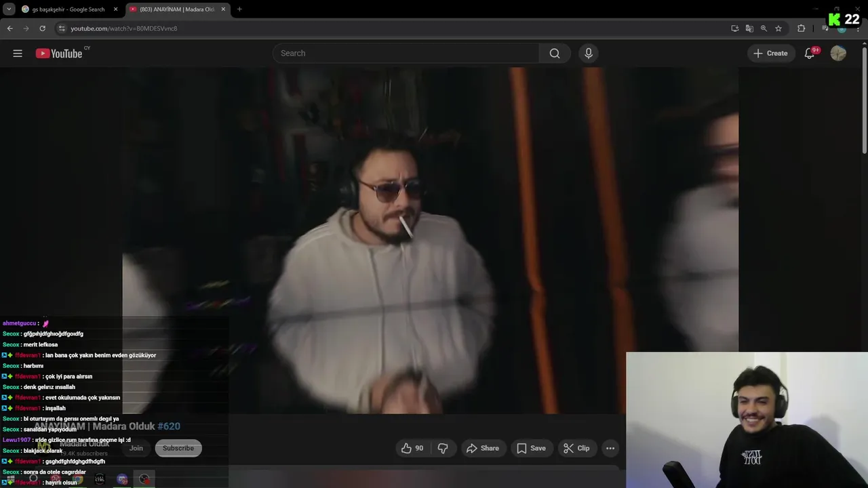Join the channel membership
Viewport: 868px width, 488px height.
(136, 448)
